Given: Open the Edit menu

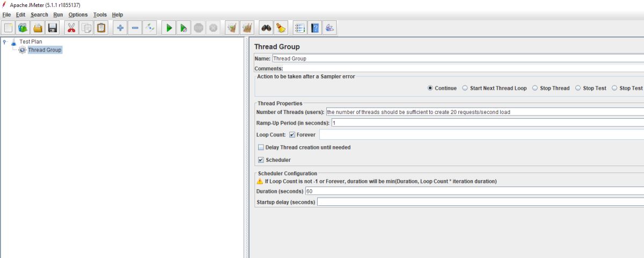Looking at the screenshot, I should (x=20, y=15).
